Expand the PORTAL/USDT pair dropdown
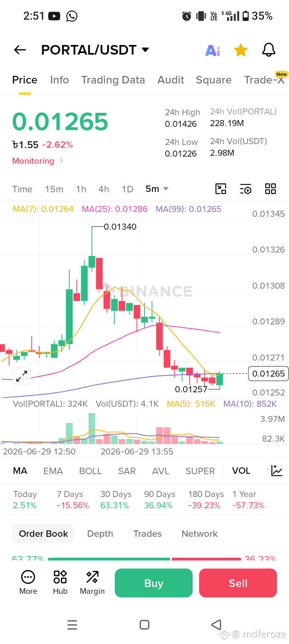 coord(145,50)
